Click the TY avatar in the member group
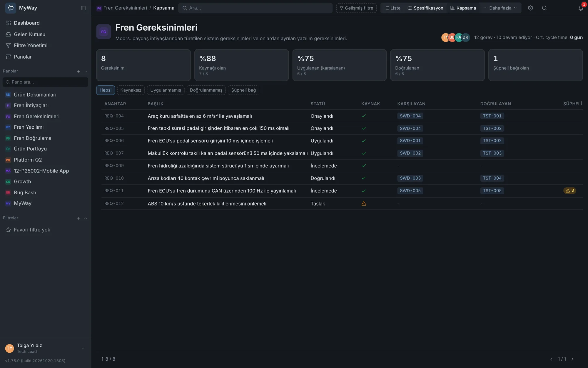The width and height of the screenshot is (588, 368). coord(445,37)
